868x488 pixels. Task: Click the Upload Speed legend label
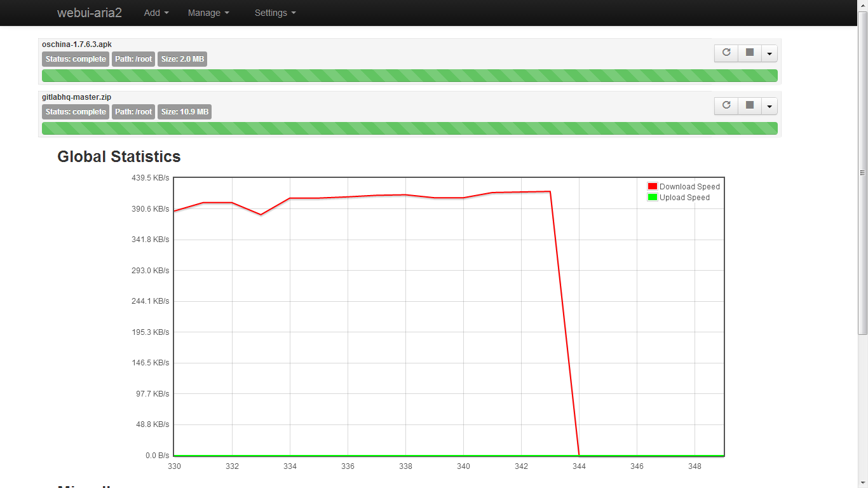click(684, 198)
